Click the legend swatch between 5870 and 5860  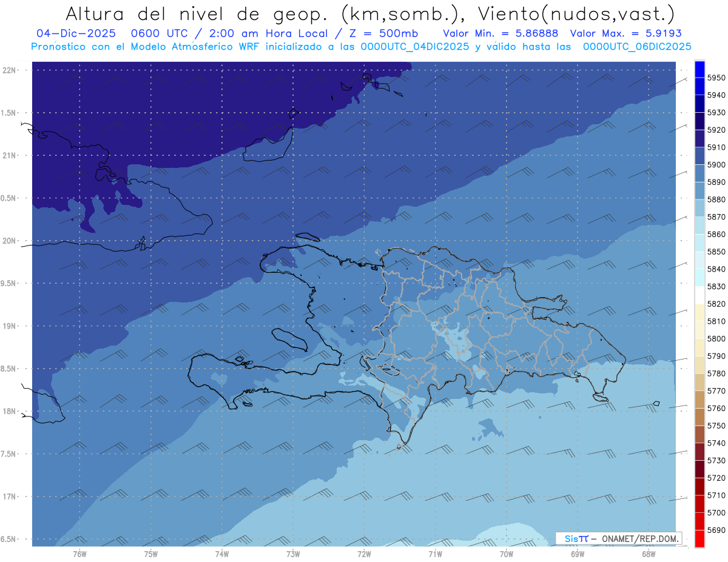click(x=699, y=226)
